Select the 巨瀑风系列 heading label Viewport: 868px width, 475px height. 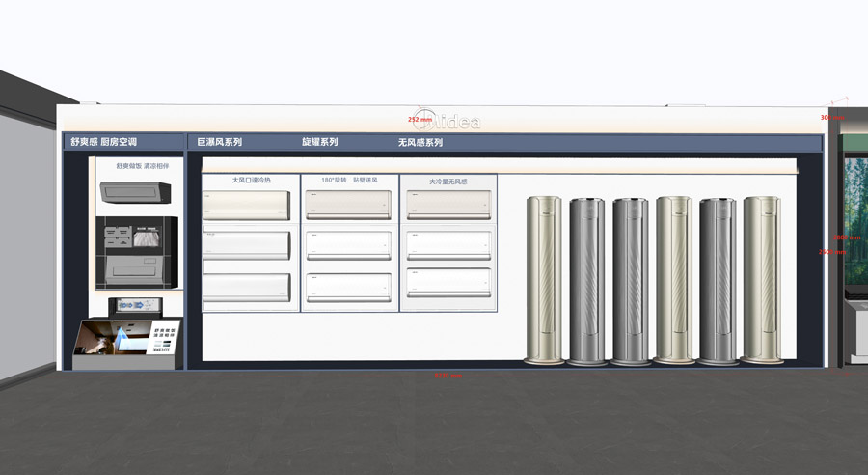(x=219, y=142)
